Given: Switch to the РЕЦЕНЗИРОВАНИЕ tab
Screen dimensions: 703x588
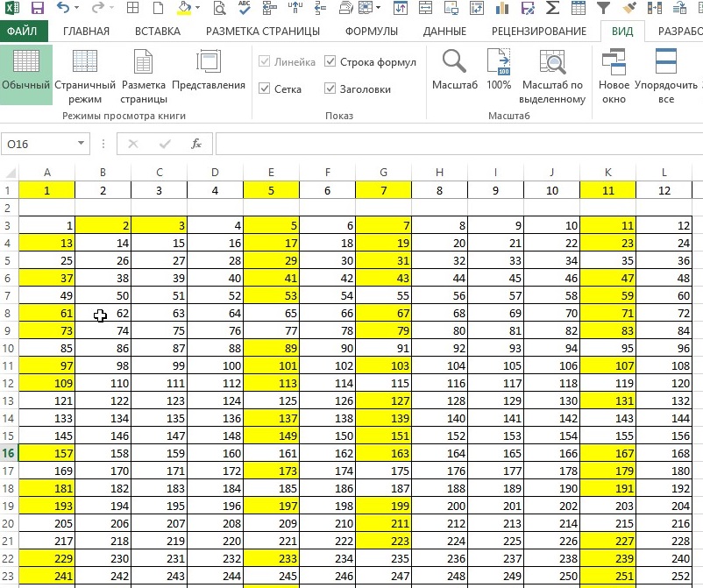Looking at the screenshot, I should coord(539,32).
